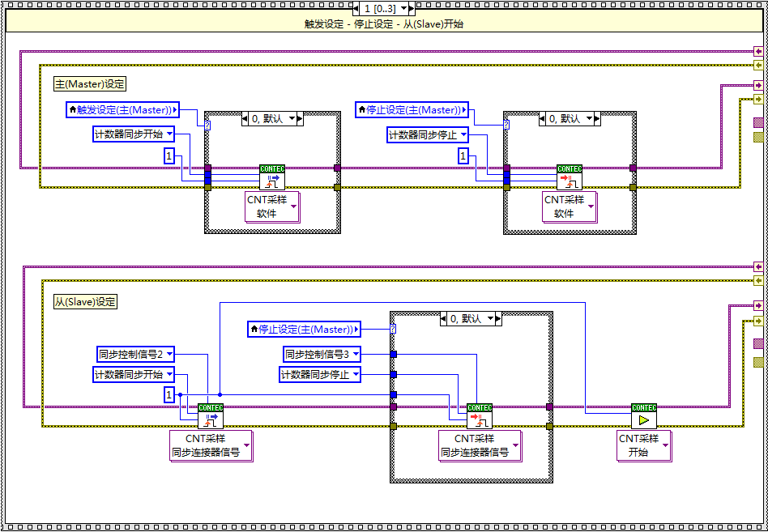Click the numeric constant 1 in Slave section

coord(169,395)
